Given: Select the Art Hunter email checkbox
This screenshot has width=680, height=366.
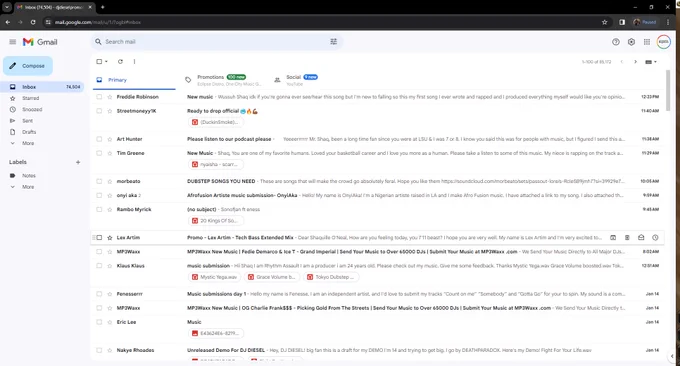Looking at the screenshot, I should 99,139.
